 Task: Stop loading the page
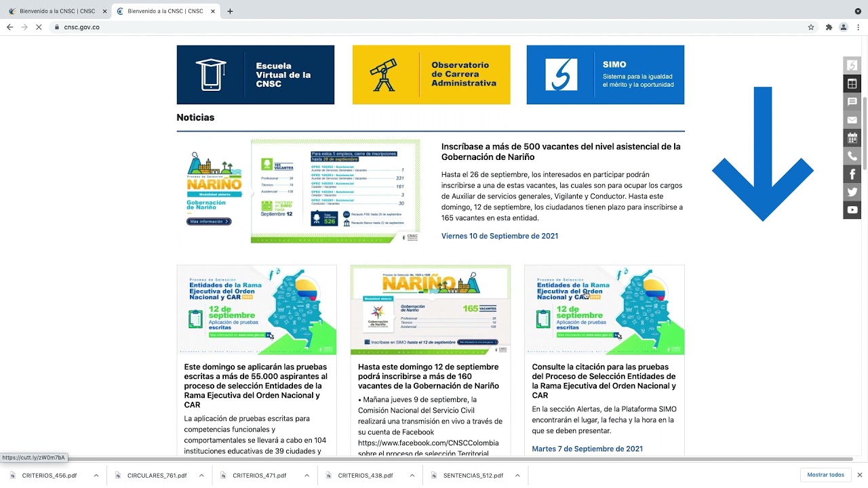click(39, 27)
